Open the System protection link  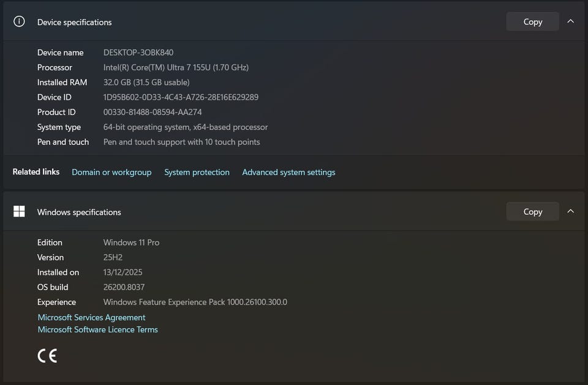197,172
